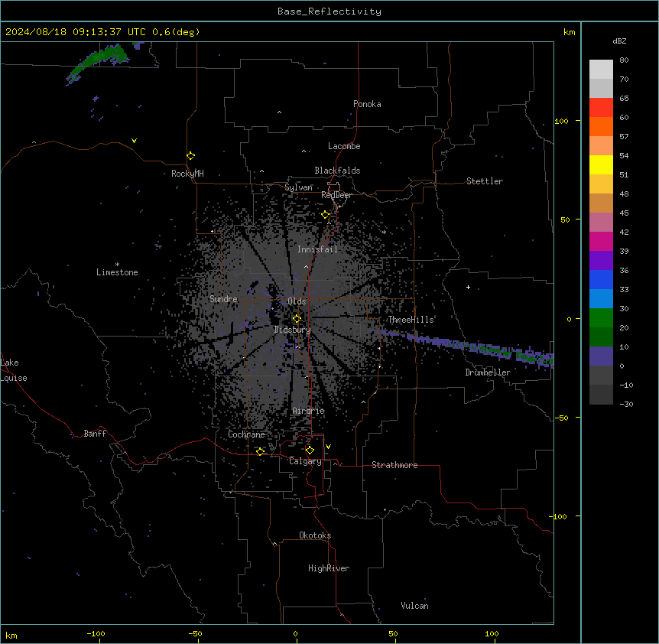Click the Louise label at the left edge
Viewport: 659px width, 644px height.
pos(14,378)
